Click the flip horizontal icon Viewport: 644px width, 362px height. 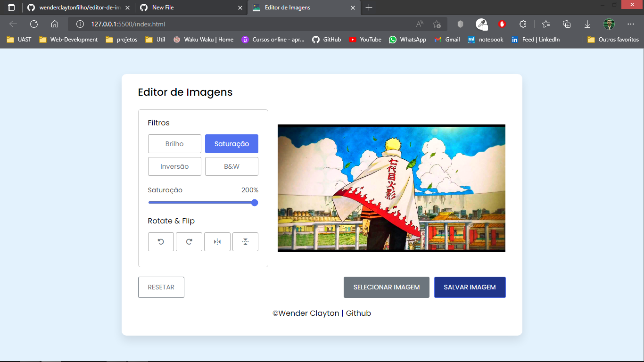pos(217,241)
